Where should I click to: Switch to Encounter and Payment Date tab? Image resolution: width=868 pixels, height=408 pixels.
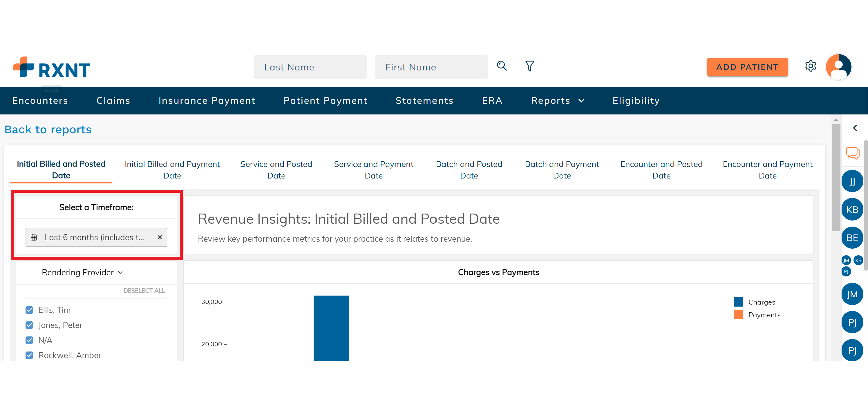[x=768, y=170]
